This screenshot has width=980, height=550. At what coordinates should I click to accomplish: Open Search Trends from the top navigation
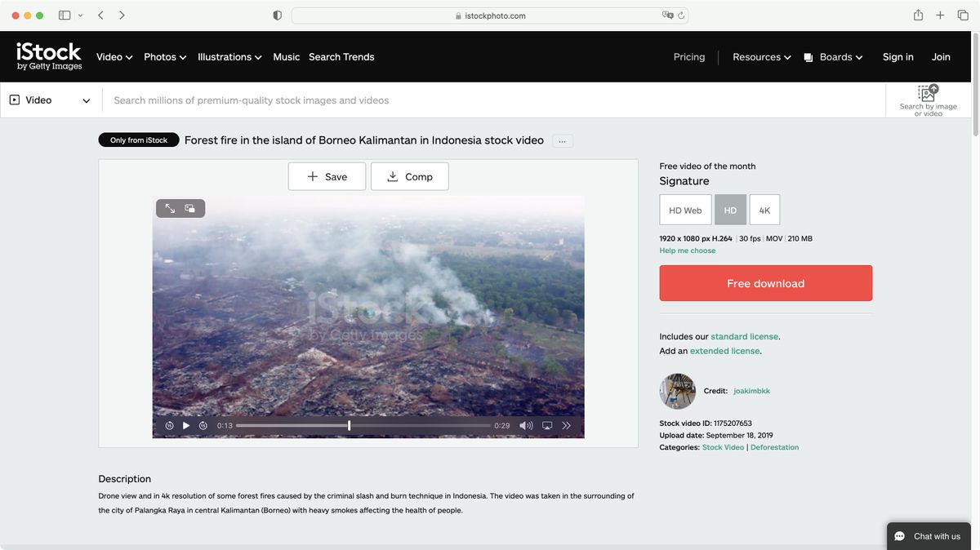(341, 57)
